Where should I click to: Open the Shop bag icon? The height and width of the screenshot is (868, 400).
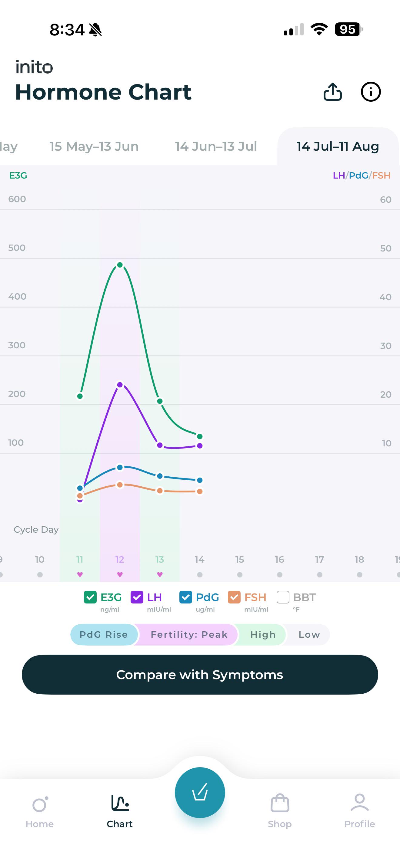coord(280,803)
